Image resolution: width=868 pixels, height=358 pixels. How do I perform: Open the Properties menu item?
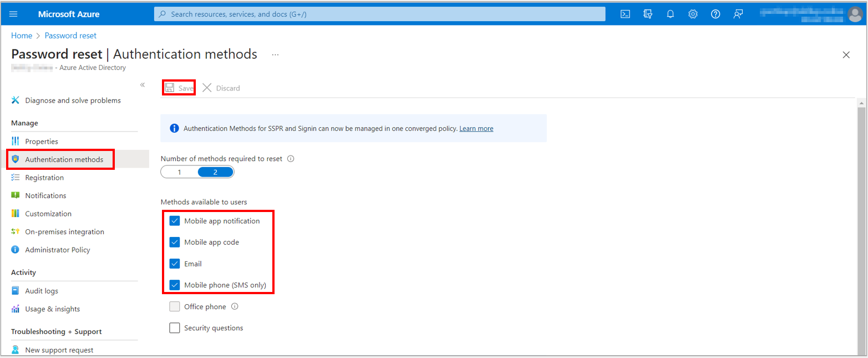click(x=42, y=142)
